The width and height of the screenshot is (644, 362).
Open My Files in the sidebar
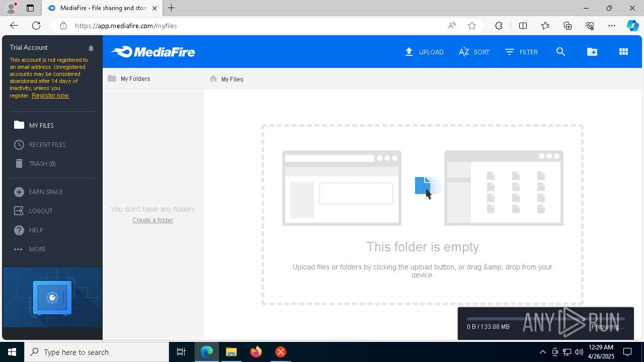(x=34, y=125)
